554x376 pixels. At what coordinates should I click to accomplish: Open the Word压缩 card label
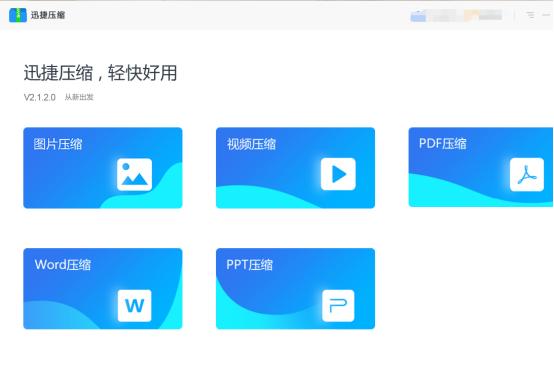(63, 265)
